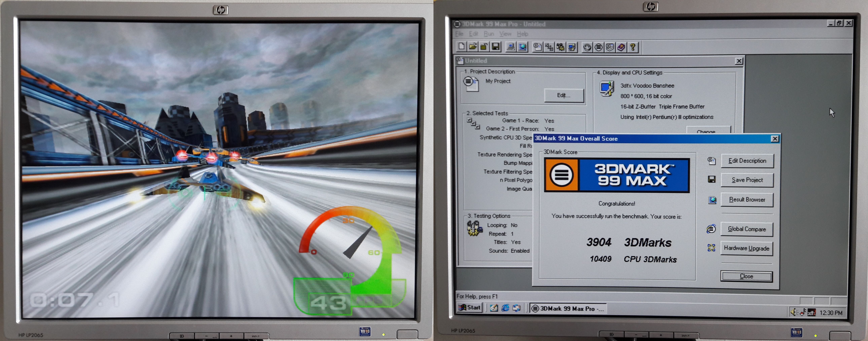Click the 'Game 2 - First Person' test row
This screenshot has height=341, width=868.
(x=520, y=129)
